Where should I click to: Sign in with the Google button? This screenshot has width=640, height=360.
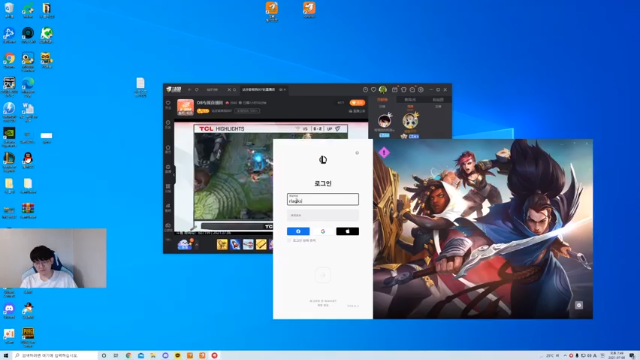[323, 231]
